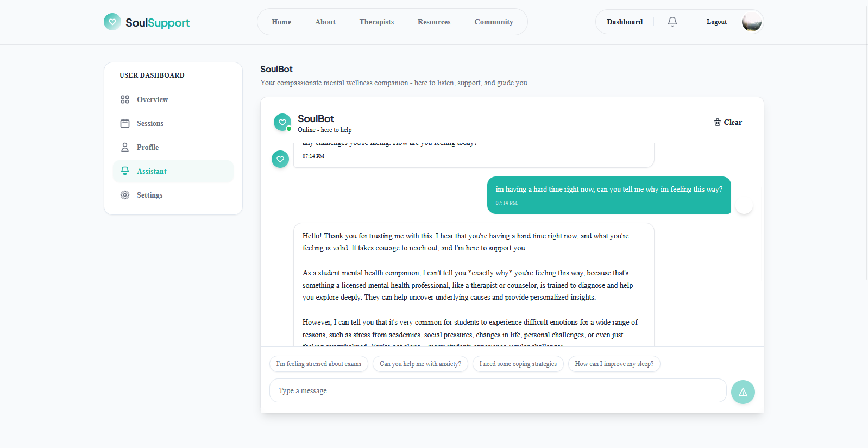Click the send message arrow button
The width and height of the screenshot is (868, 448).
pyautogui.click(x=743, y=392)
